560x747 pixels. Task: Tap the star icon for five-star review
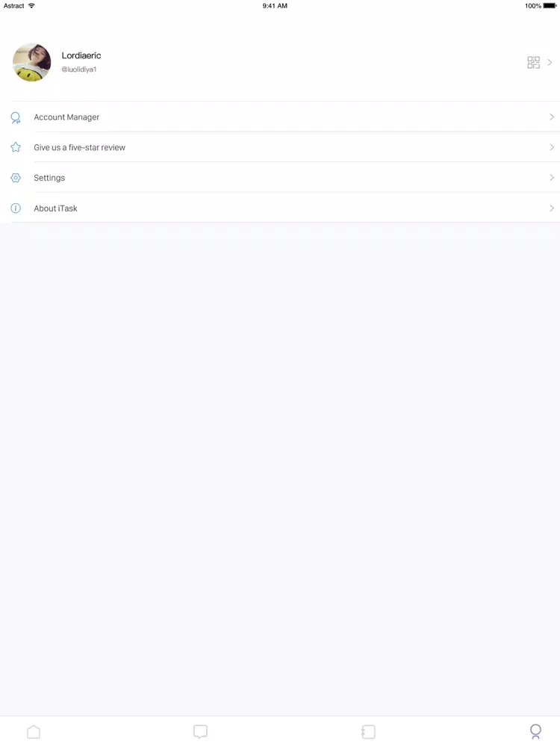[16, 147]
